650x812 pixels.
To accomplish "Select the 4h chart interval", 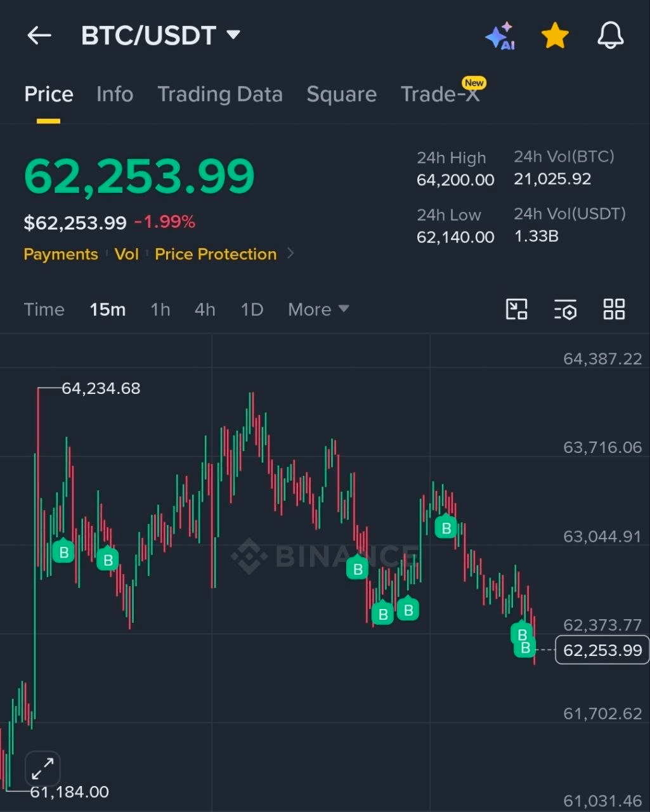I will tap(205, 310).
